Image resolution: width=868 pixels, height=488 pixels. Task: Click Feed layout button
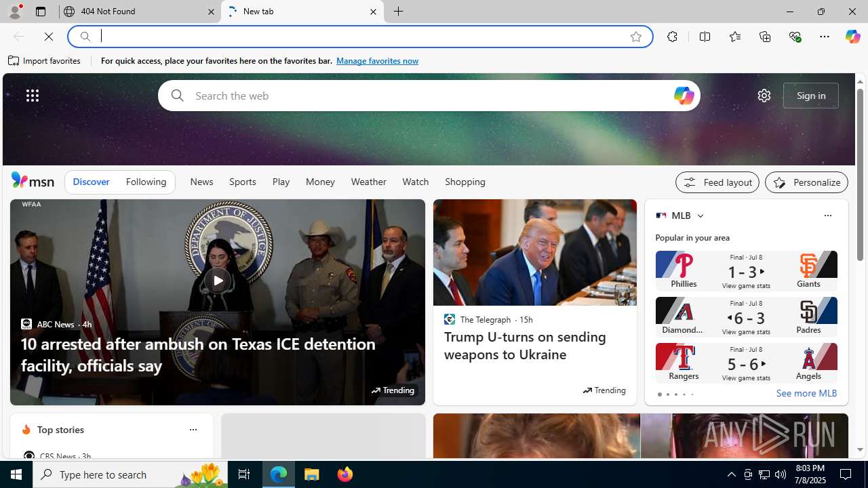click(x=717, y=182)
